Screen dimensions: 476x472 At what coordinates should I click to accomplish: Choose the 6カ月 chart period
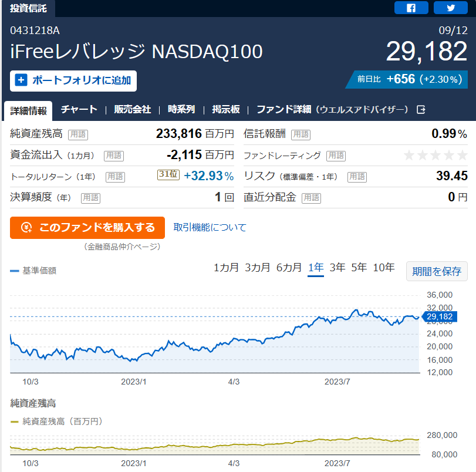pos(289,268)
